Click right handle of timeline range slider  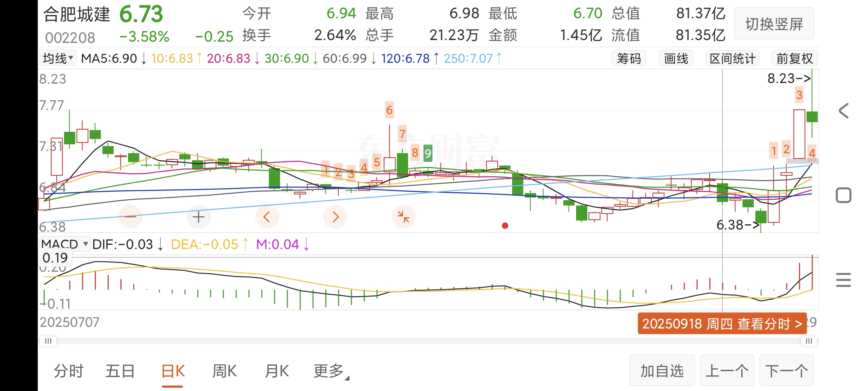click(x=808, y=341)
